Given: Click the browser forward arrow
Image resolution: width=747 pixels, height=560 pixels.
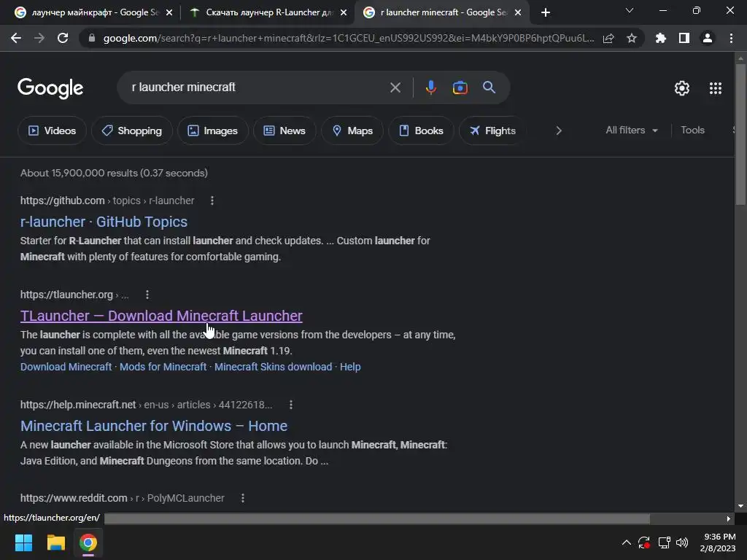Looking at the screenshot, I should pyautogui.click(x=39, y=38).
